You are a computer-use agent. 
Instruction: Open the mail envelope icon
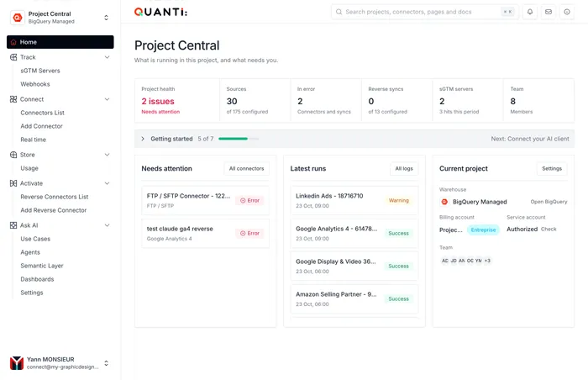(549, 12)
